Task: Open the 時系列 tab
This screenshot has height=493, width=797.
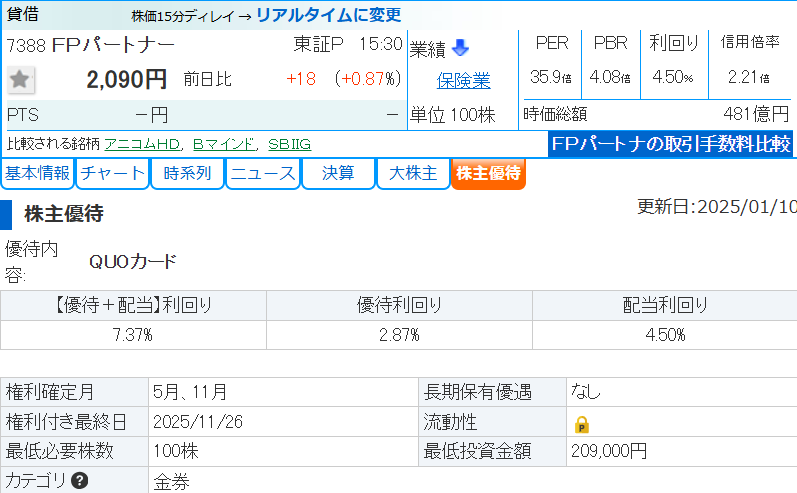Action: [187, 173]
